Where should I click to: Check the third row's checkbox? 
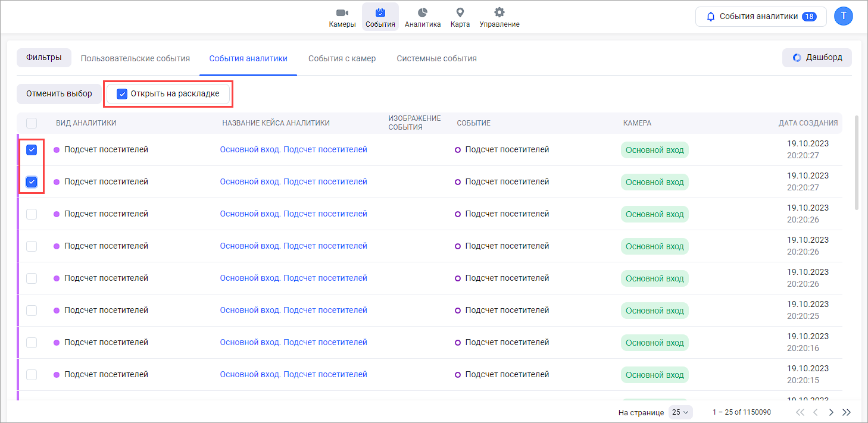[x=32, y=214]
